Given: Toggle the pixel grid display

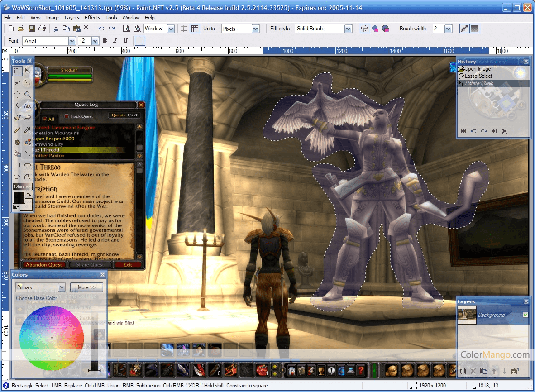Looking at the screenshot, I should [184, 29].
